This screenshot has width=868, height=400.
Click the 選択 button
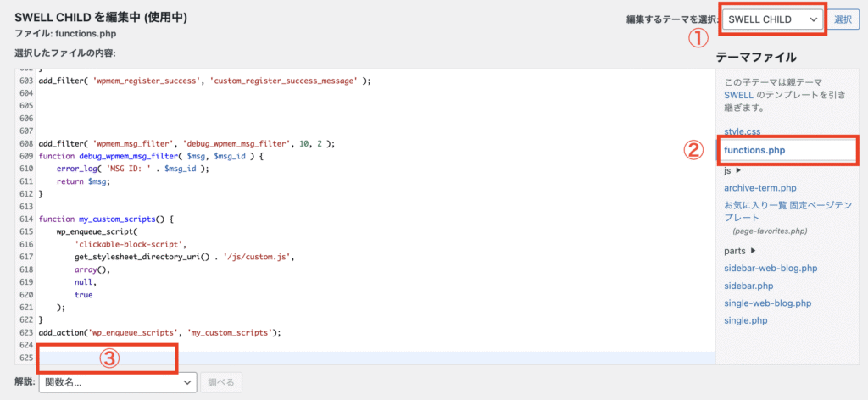[x=843, y=19]
